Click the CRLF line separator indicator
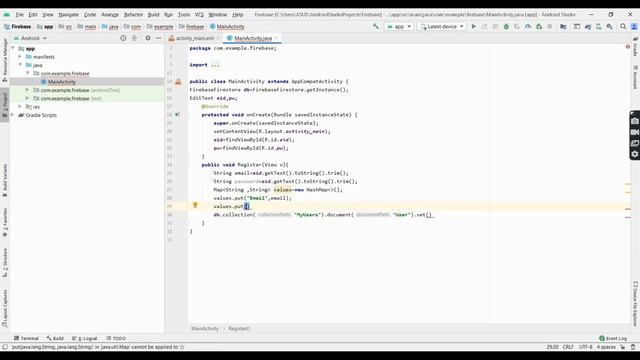This screenshot has height=360, width=640. (568, 347)
